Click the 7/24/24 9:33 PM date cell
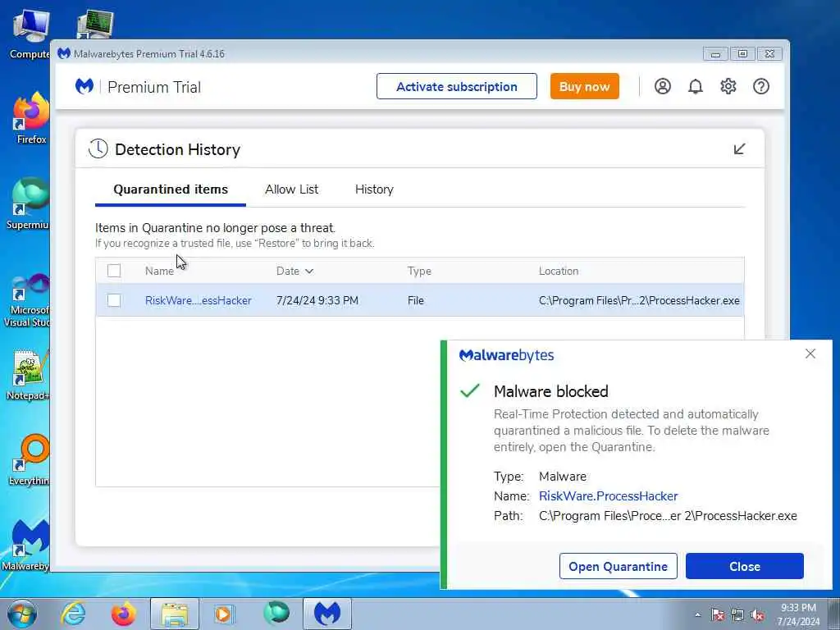 pyautogui.click(x=317, y=300)
